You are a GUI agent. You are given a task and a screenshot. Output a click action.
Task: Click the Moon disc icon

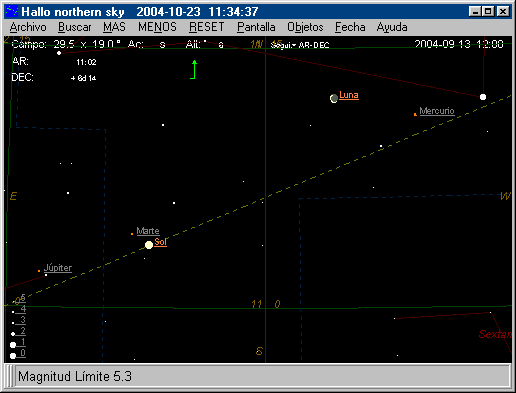[334, 99]
